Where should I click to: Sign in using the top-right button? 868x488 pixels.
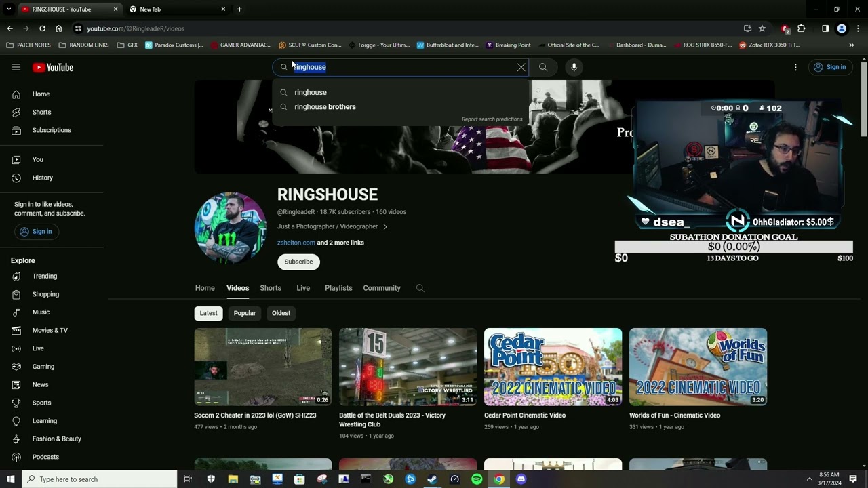pos(830,67)
